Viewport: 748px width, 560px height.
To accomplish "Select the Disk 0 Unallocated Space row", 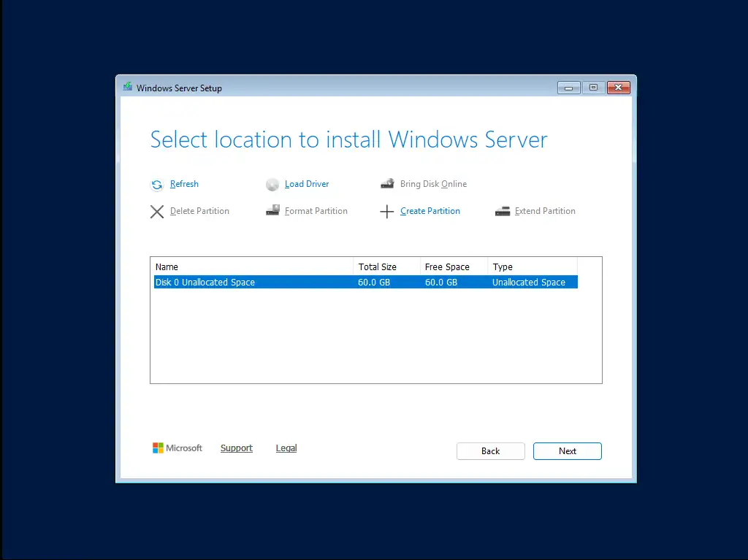I will tap(366, 282).
